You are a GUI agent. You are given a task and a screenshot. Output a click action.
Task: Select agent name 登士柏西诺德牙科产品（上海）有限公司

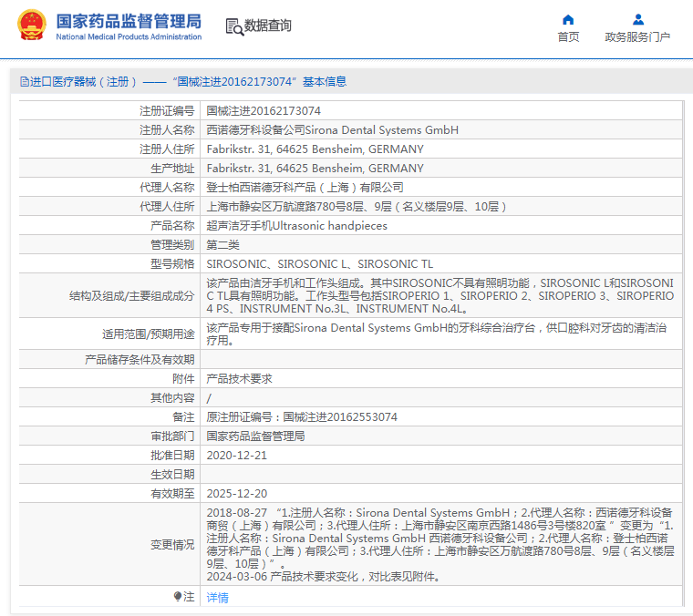click(x=305, y=187)
